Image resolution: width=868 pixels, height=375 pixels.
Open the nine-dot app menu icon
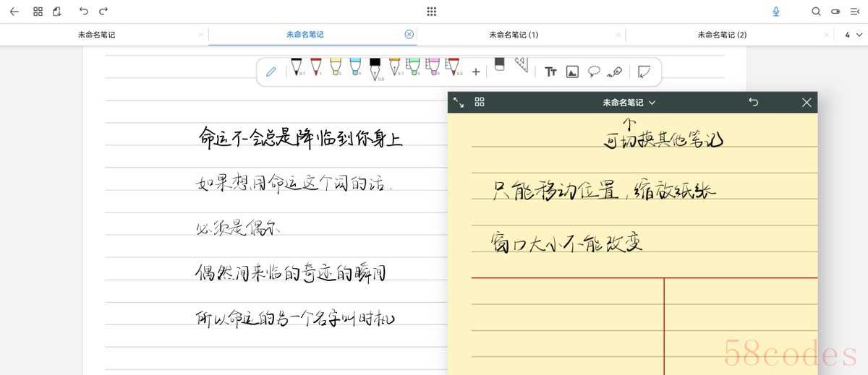pos(432,12)
